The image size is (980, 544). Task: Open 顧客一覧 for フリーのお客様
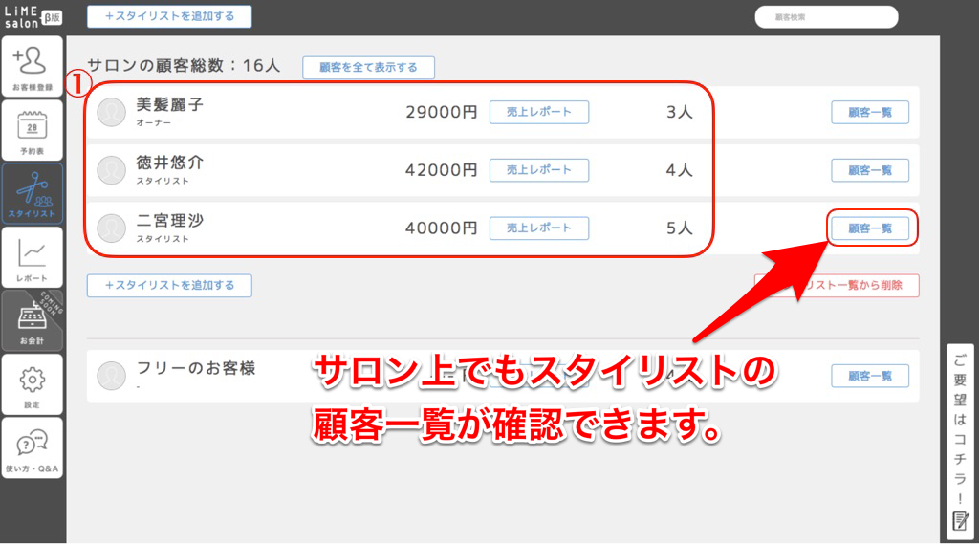[x=869, y=376]
